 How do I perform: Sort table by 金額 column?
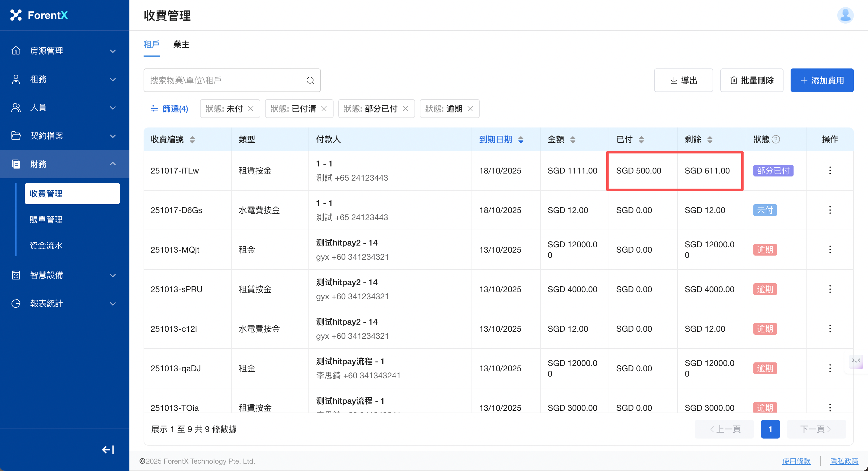click(x=573, y=139)
